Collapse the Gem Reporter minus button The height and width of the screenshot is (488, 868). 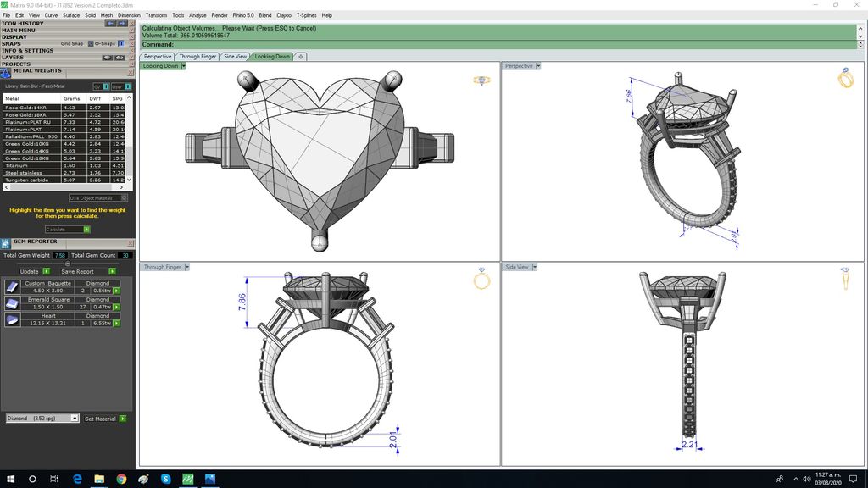[x=68, y=264]
